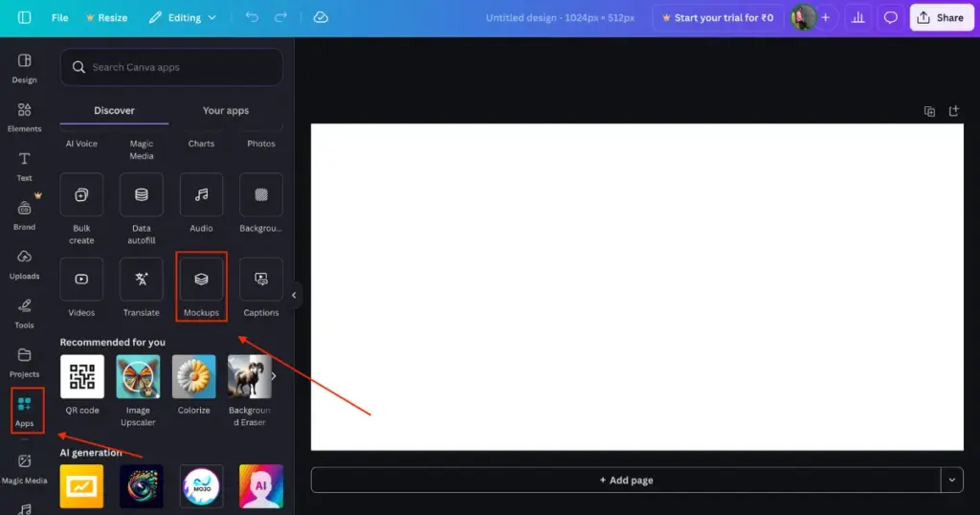Open the Tools sidebar panel
This screenshot has width=980, height=515.
click(24, 314)
